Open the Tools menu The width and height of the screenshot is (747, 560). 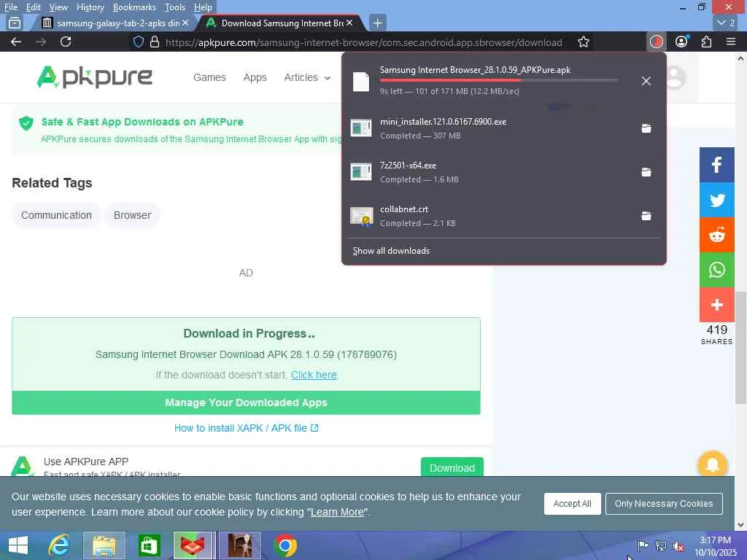coord(175,7)
